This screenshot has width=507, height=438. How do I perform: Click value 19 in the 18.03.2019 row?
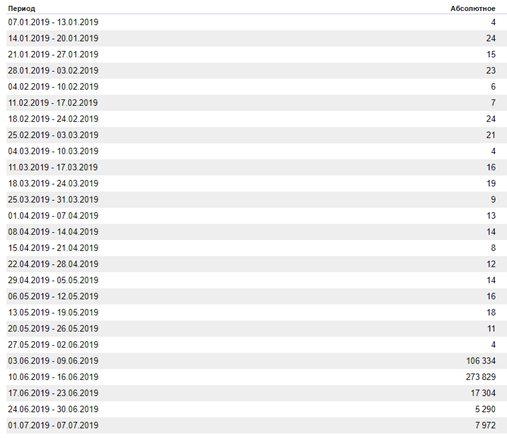click(491, 183)
